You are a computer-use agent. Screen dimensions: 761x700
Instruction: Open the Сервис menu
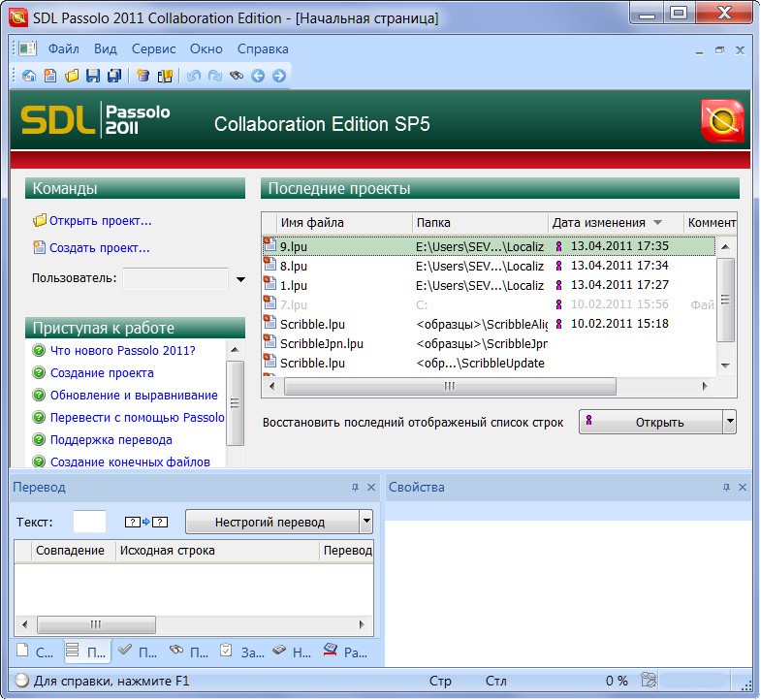[x=153, y=49]
